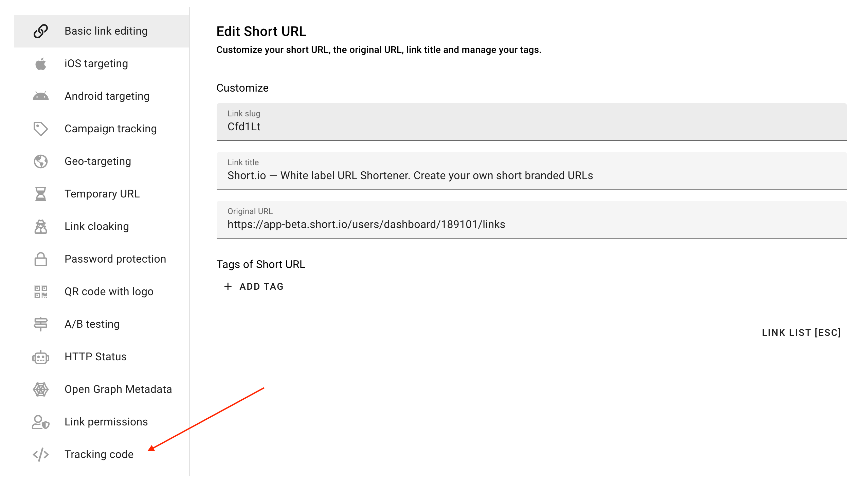Focus the Link slug input field
The width and height of the screenshot is (868, 477).
point(531,127)
